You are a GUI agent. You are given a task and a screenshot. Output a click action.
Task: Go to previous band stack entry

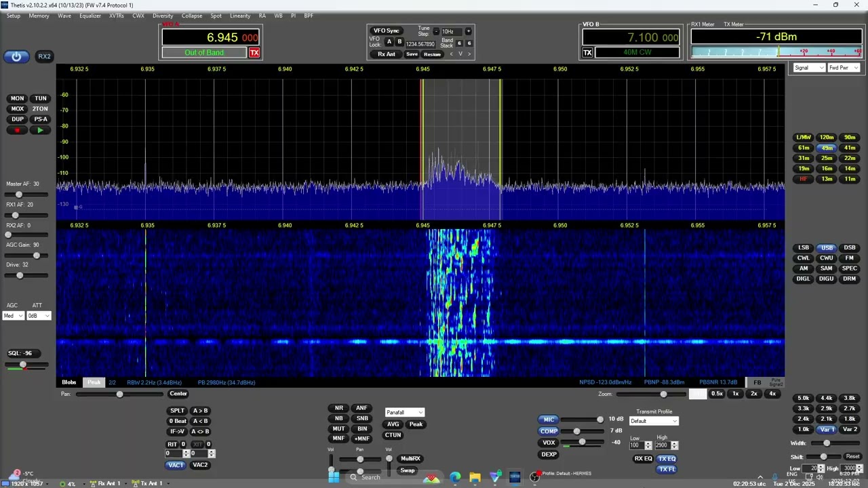pyautogui.click(x=452, y=54)
